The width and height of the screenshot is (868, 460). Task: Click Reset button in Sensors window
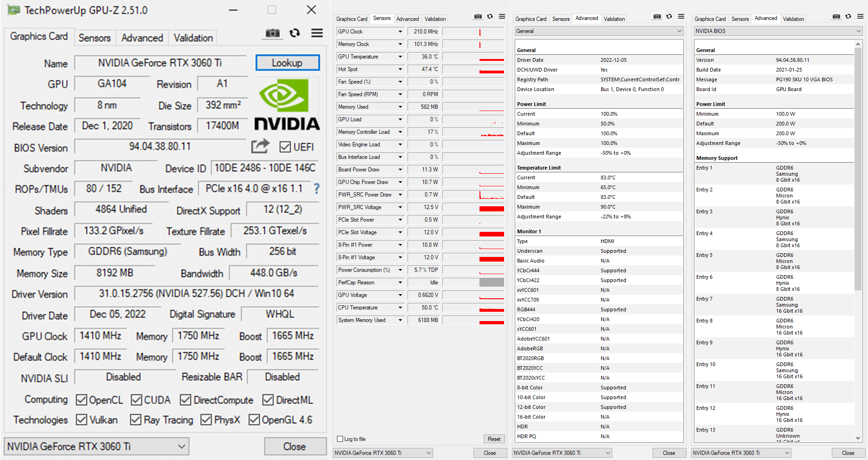494,439
